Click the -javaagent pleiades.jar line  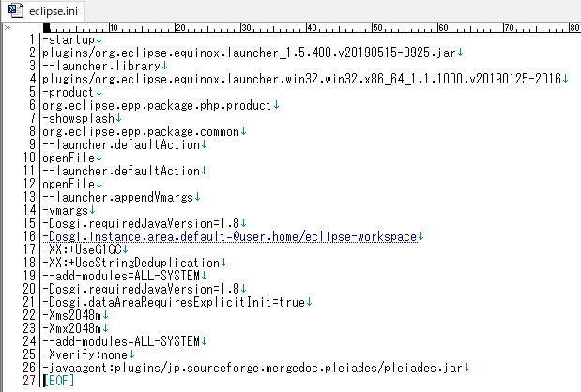coord(252,368)
